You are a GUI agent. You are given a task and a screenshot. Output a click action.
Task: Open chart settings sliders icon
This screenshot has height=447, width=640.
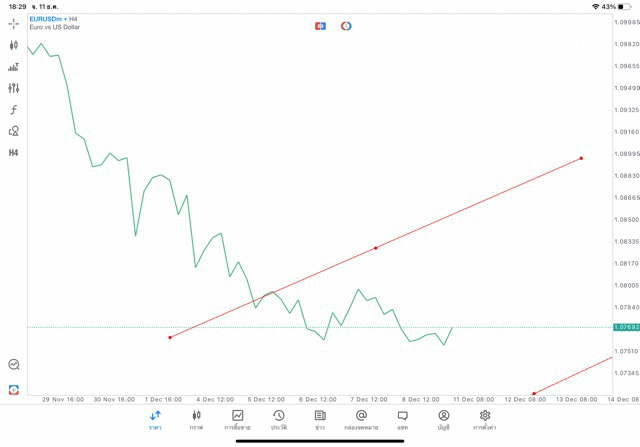pos(14,88)
